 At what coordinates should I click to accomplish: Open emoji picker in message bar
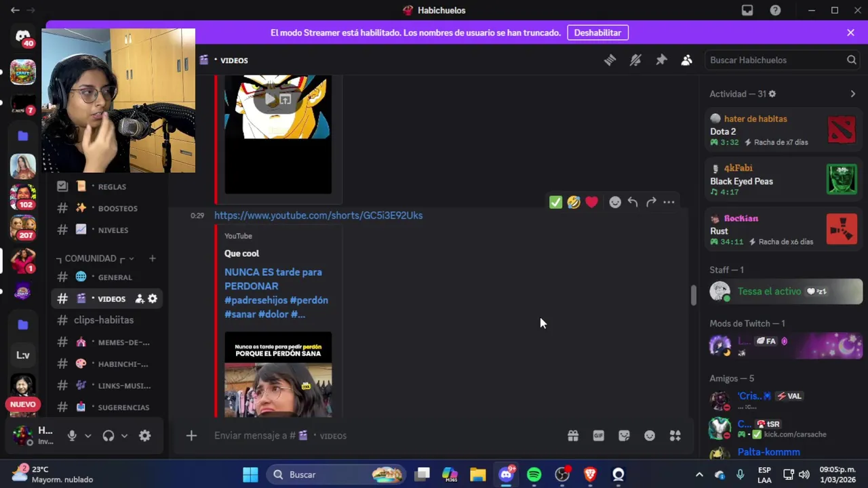pyautogui.click(x=650, y=436)
